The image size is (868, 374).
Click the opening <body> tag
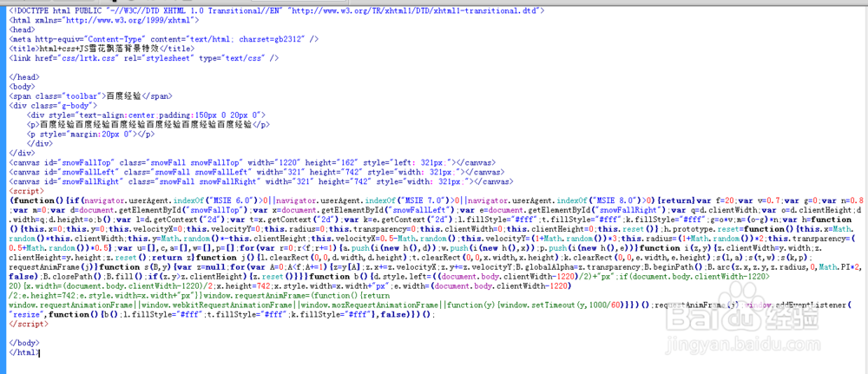[23, 86]
